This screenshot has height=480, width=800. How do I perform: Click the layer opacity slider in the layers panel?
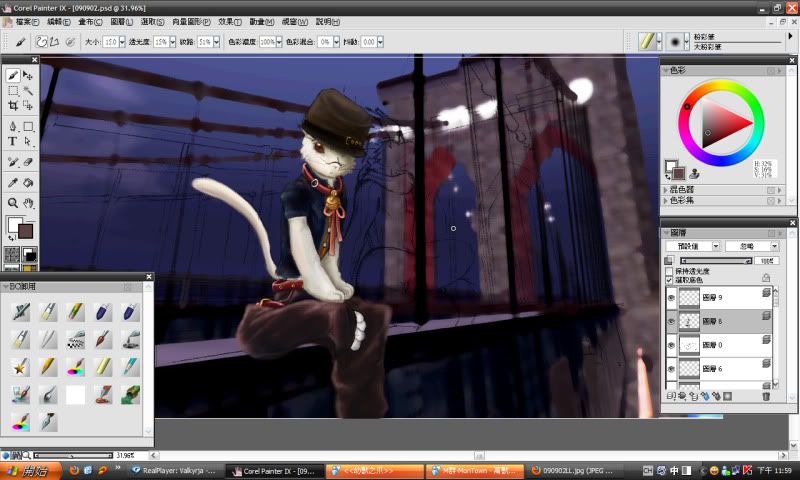(x=716, y=261)
